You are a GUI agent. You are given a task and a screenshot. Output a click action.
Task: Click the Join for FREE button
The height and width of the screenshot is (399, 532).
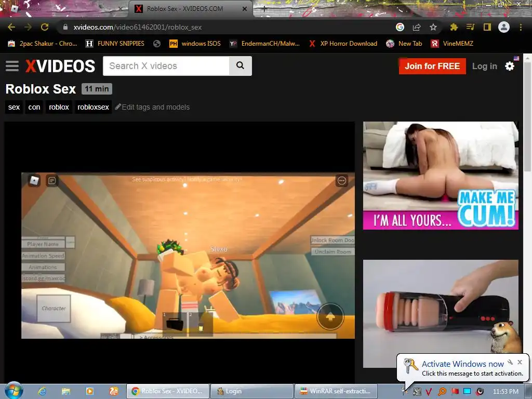coord(432,66)
